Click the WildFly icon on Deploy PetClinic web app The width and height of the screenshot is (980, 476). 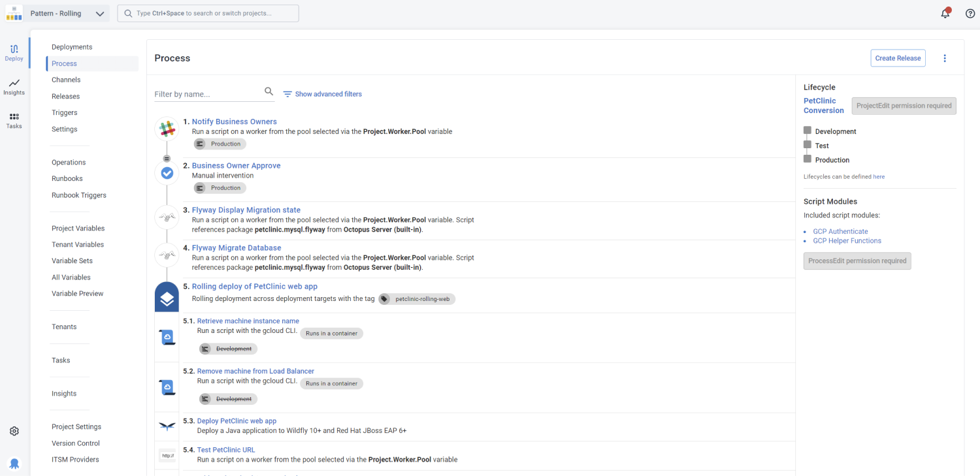(167, 426)
